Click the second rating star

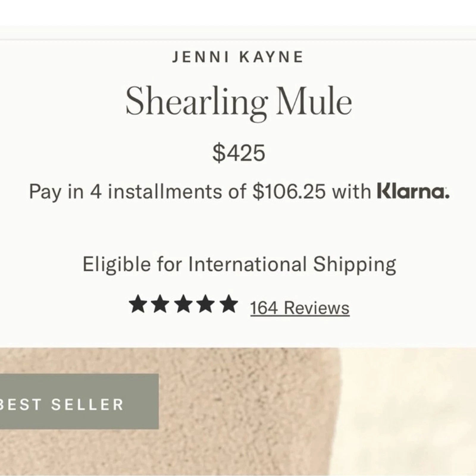pos(161,304)
